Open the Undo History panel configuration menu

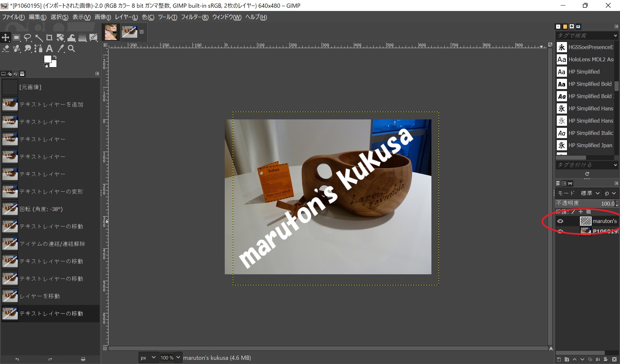pos(97,74)
